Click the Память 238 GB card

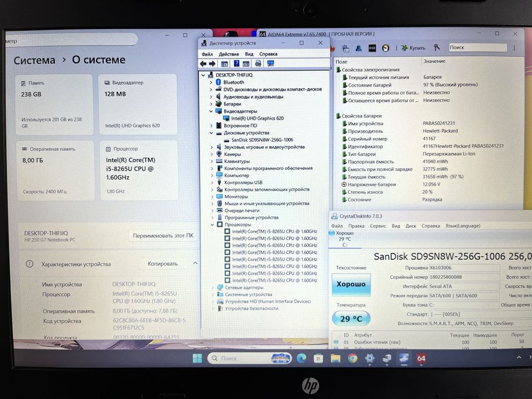54,104
